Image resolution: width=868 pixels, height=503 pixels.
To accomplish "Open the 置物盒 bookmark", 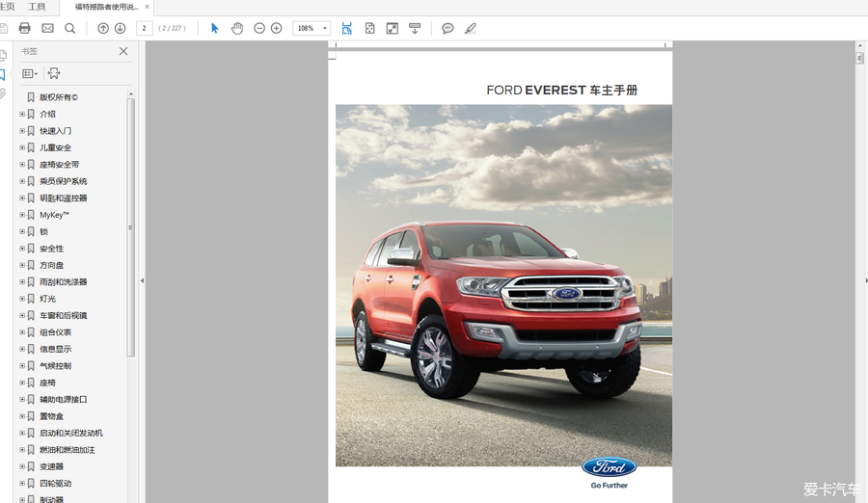I will coord(51,416).
